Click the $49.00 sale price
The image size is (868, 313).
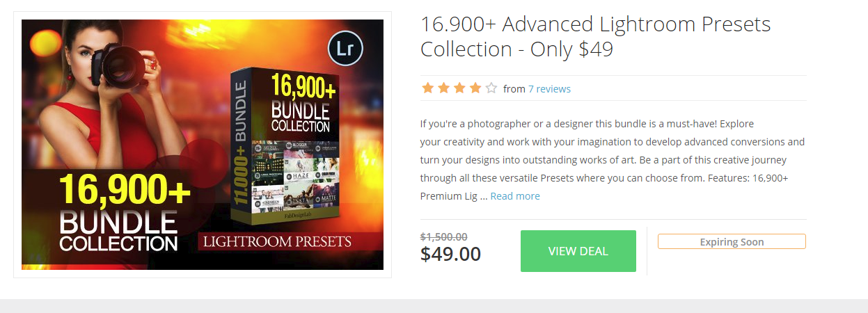(450, 254)
